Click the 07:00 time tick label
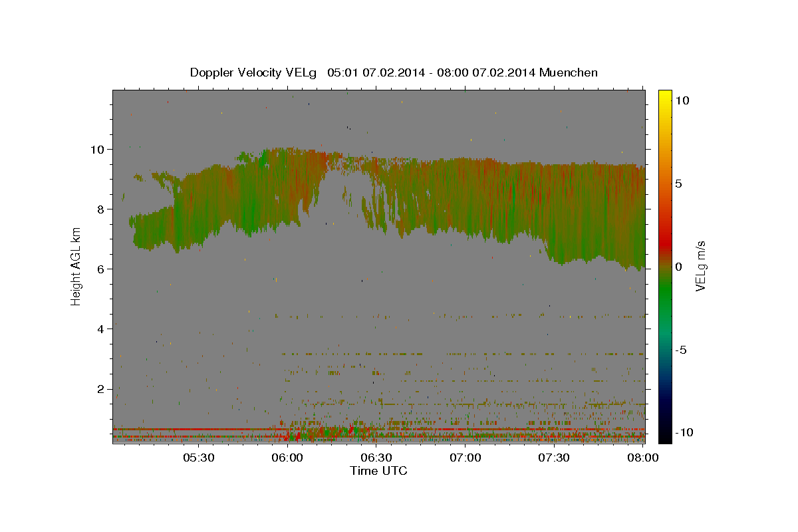The width and height of the screenshot is (798, 532). pos(465,458)
